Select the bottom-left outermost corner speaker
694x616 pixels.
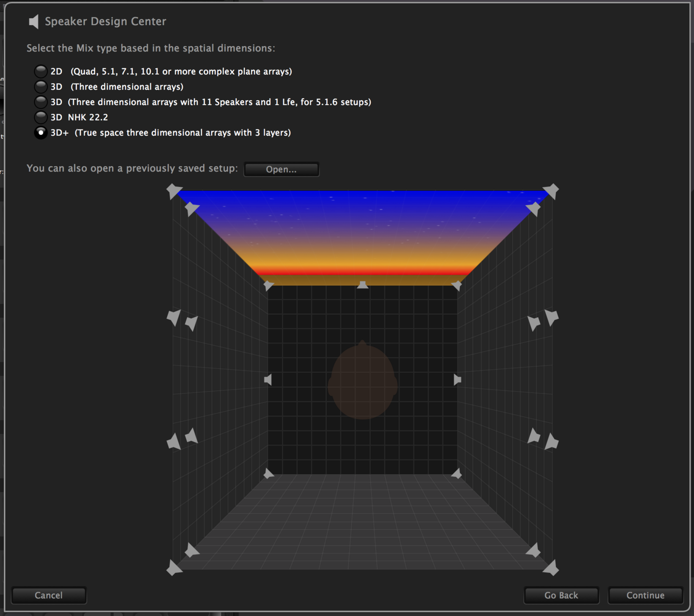[173, 568]
